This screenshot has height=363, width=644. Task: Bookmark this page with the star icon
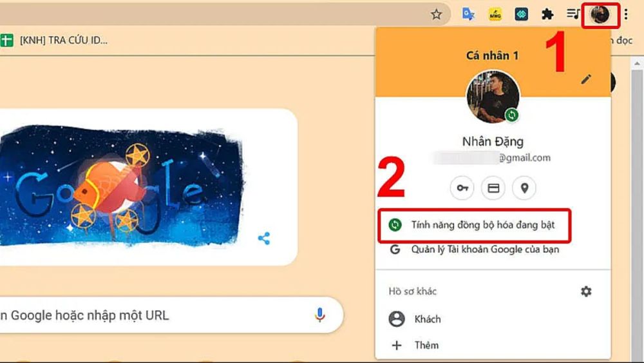(436, 14)
